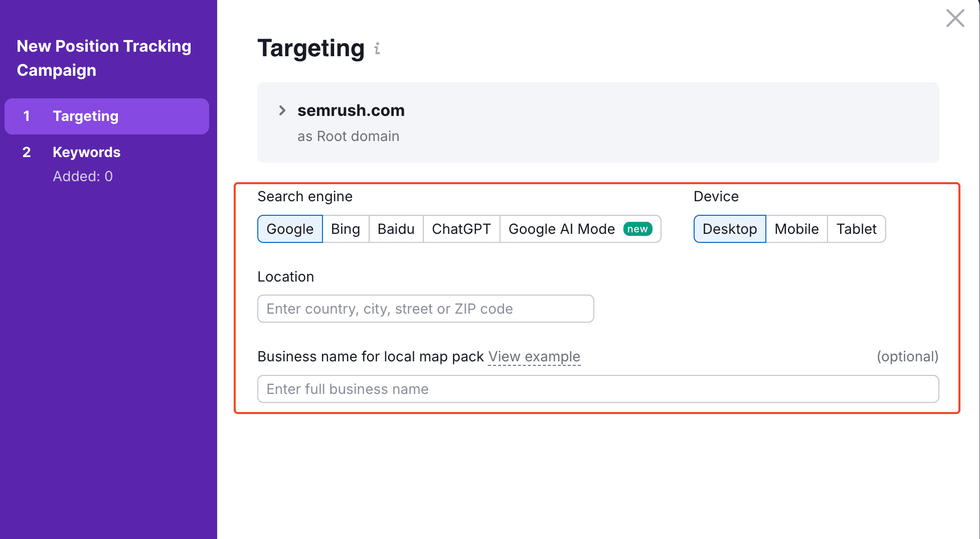
Task: Open the Targeting info icon
Action: coord(377,48)
